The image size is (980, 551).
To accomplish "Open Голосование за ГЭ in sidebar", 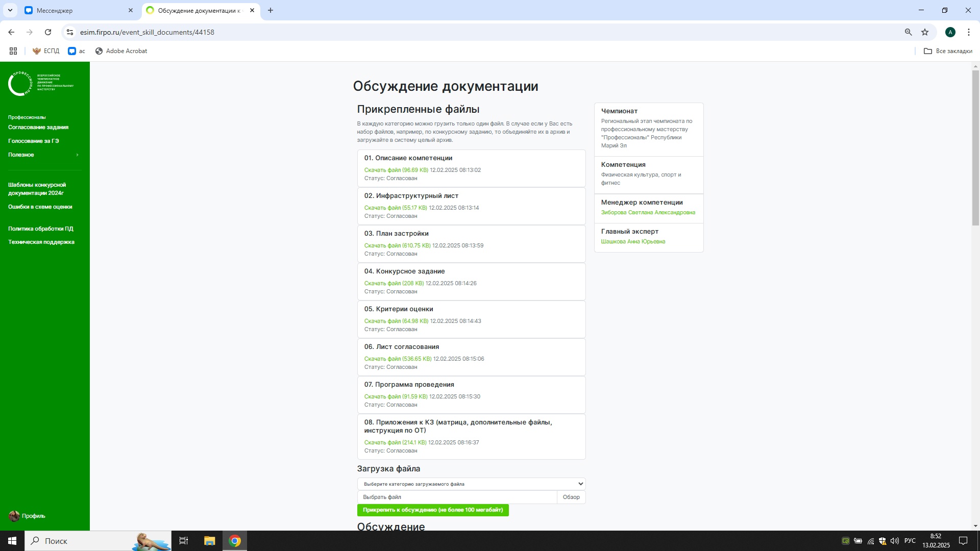I will (x=34, y=141).
